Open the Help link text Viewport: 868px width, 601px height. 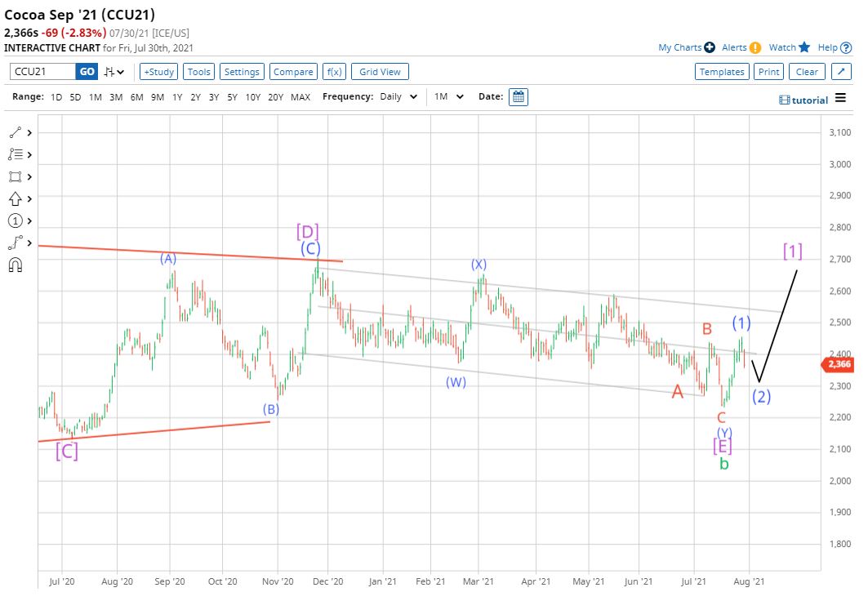point(828,47)
